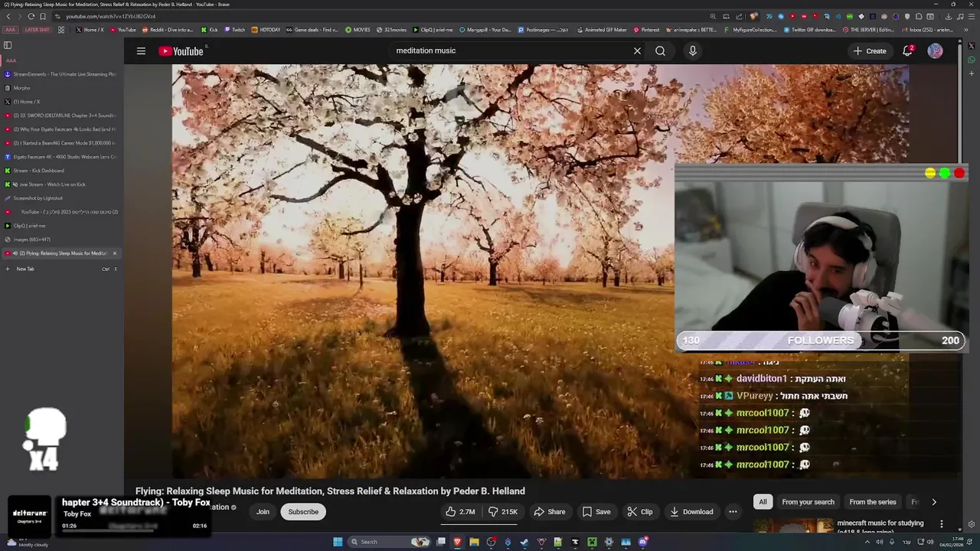This screenshot has width=980, height=551.
Task: Click the Flying meditation video player
Action: pos(423,271)
